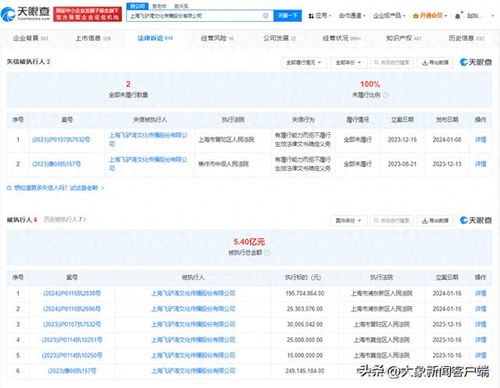Switch to the 经营状况 tab

341,38
